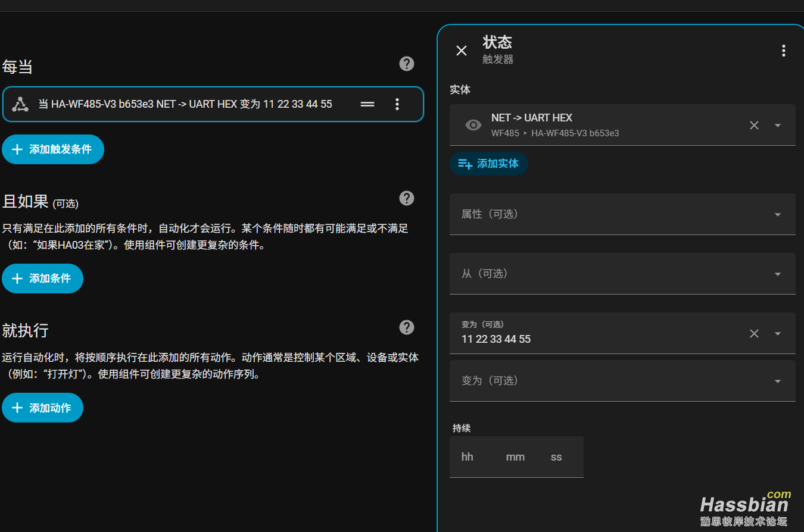Click the help icon beside 就执行 section
Screen dimensions: 804x532
click(x=407, y=327)
